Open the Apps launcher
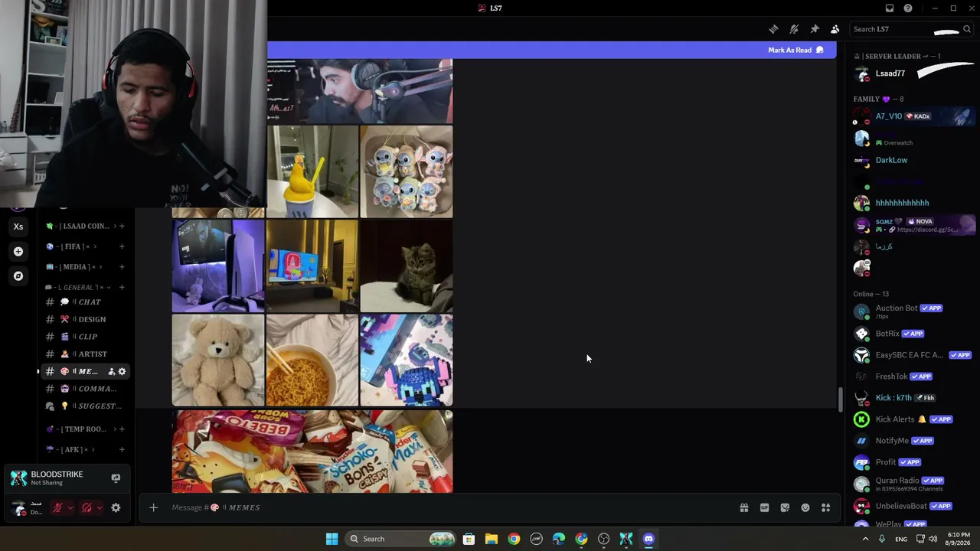This screenshot has width=980, height=551. (825, 507)
